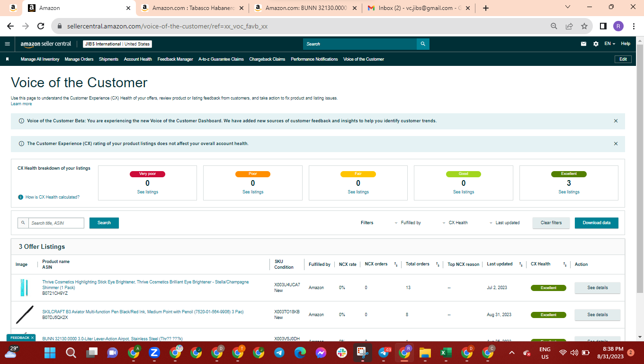Click the share page icon in address bar
Viewport: 644px width, 364px height.
pos(569,26)
